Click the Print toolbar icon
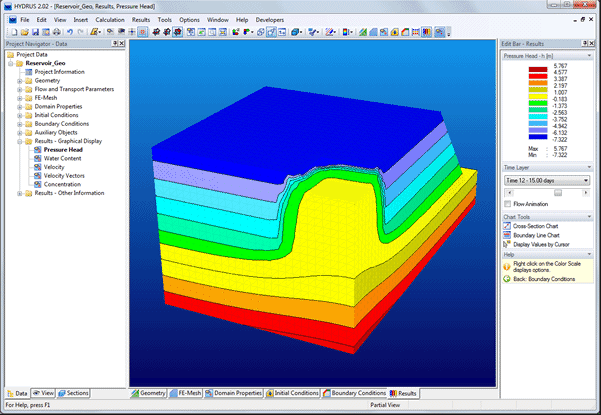This screenshot has width=601, height=415. (x=56, y=32)
